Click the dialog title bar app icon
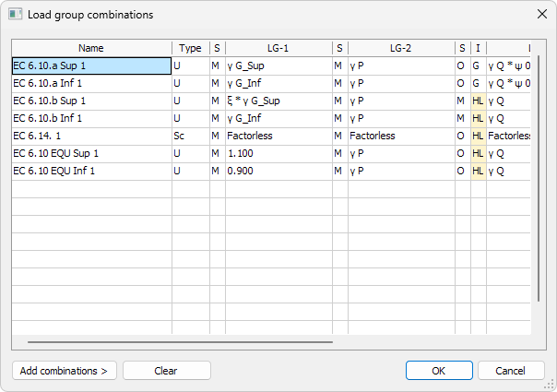557x392 pixels. [16, 14]
